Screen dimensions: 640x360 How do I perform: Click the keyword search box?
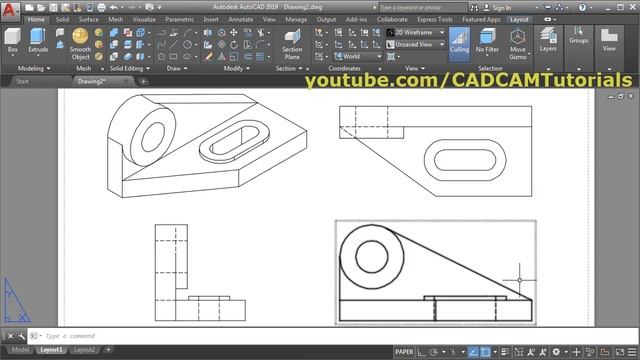coord(423,7)
